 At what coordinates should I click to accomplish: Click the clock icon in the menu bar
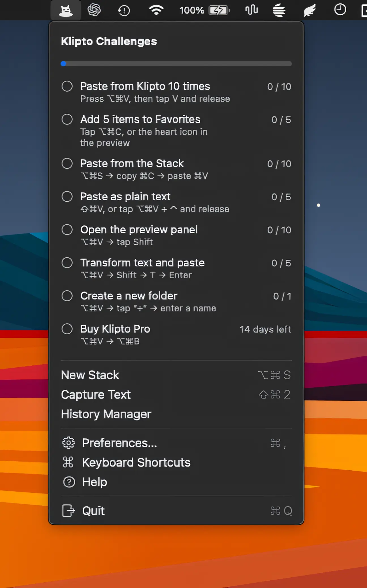(x=340, y=10)
